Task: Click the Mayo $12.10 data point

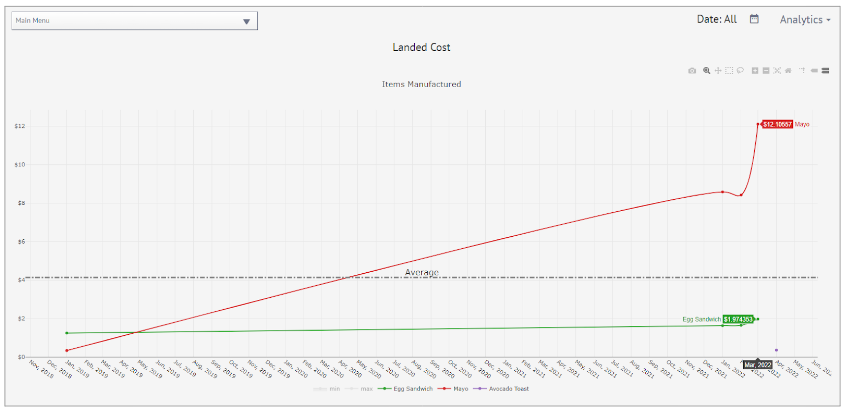Action: tap(758, 124)
